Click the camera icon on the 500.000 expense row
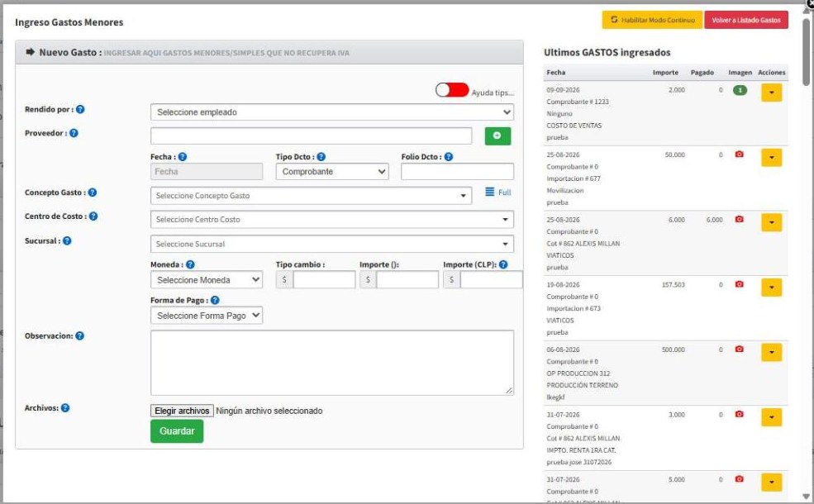 tap(740, 349)
